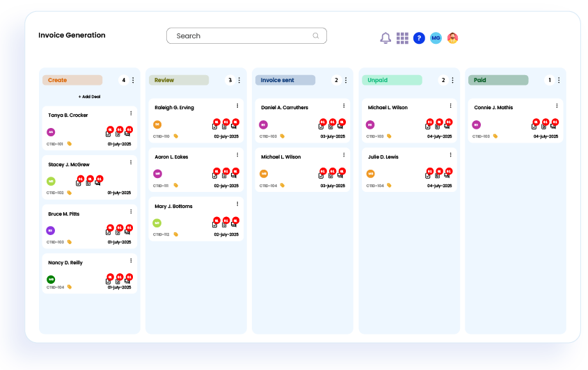Viewport: 588px width, 370px height.
Task: Select the Unpaid stage label
Action: click(392, 80)
